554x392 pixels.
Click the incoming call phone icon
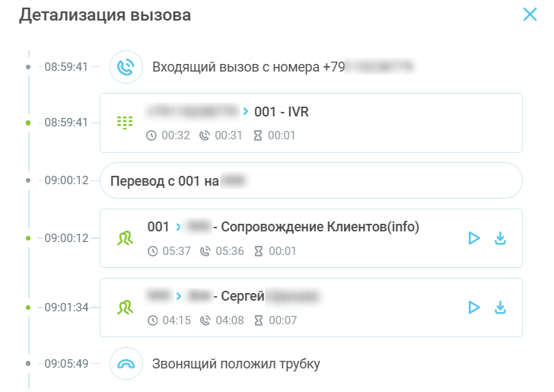point(126,67)
